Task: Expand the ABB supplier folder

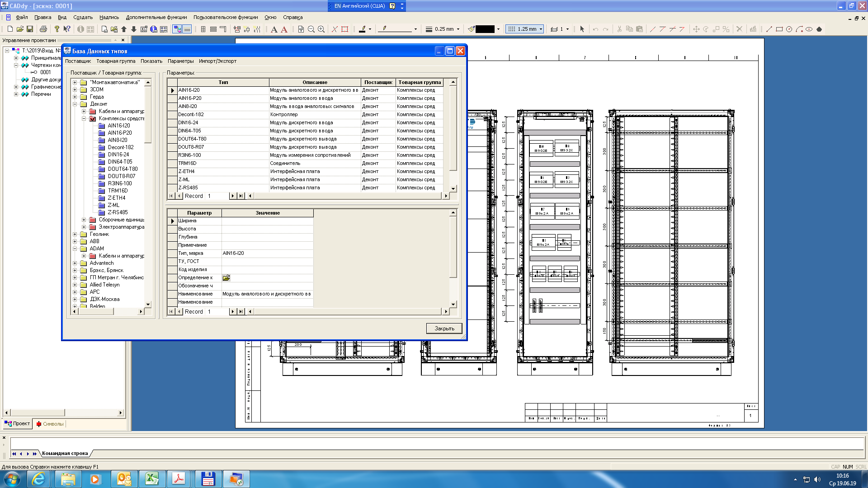Action: [x=75, y=241]
